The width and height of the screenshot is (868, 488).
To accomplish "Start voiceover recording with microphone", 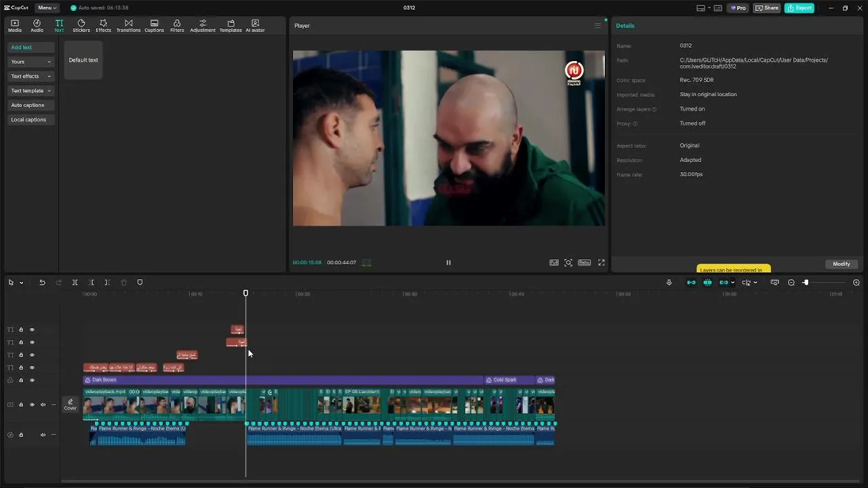I will [669, 283].
